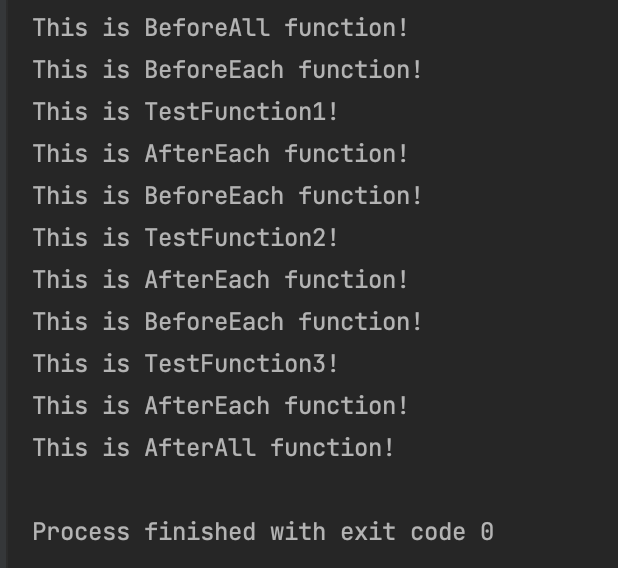Click the BeforeEach line directly above TestFunction1
Image resolution: width=618 pixels, height=568 pixels.
[227, 70]
